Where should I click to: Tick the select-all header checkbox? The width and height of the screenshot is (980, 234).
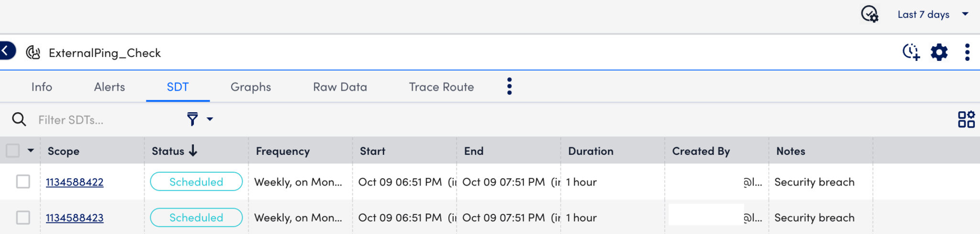(x=13, y=151)
